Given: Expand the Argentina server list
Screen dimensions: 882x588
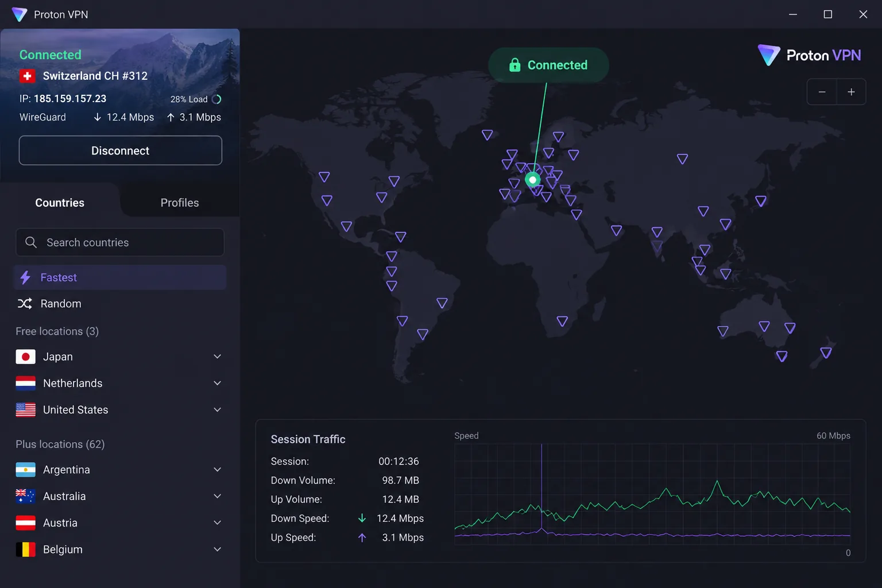Looking at the screenshot, I should tap(218, 470).
